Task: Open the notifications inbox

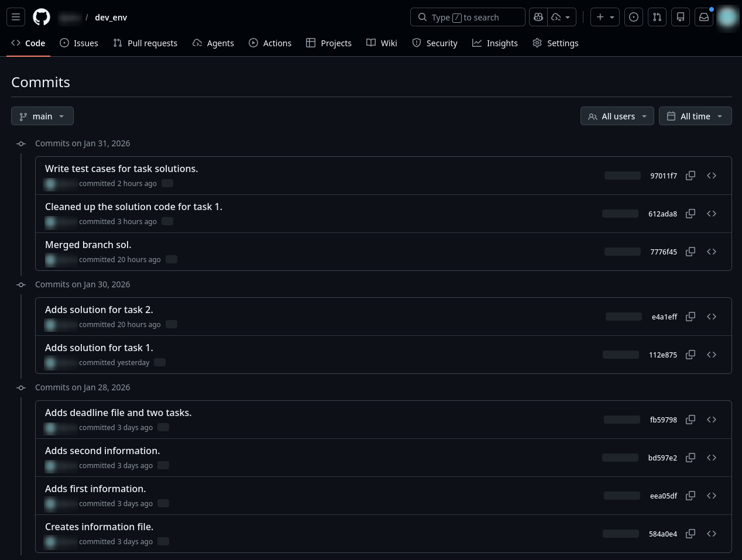Action: [x=704, y=17]
